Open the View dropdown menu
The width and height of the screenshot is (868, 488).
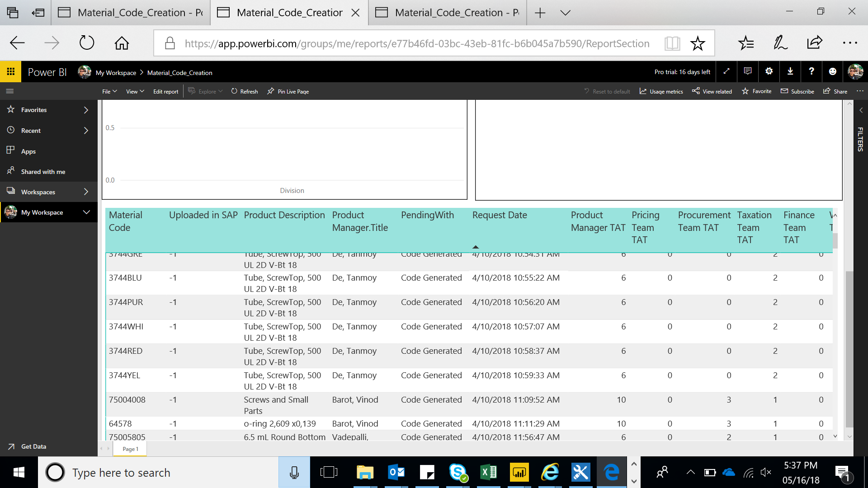coord(135,91)
